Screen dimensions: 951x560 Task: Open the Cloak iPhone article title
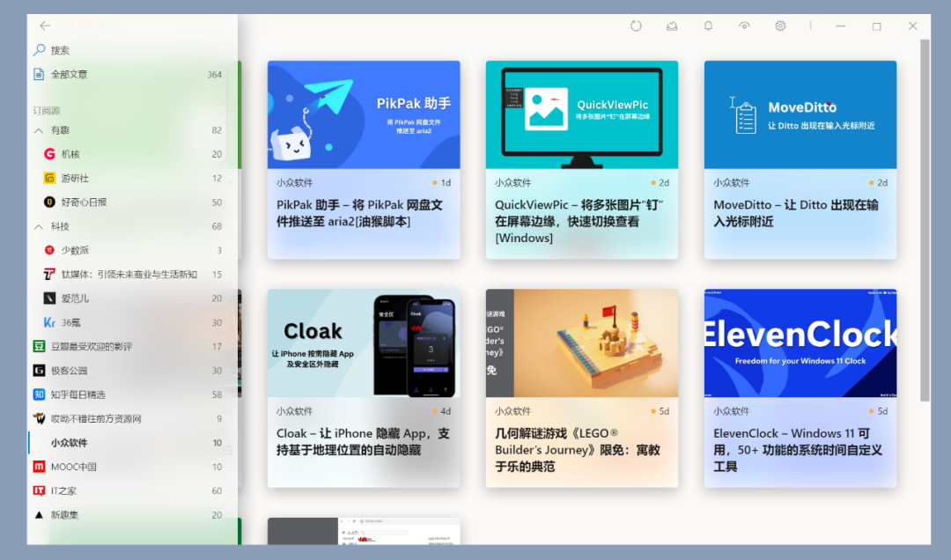pos(364,442)
